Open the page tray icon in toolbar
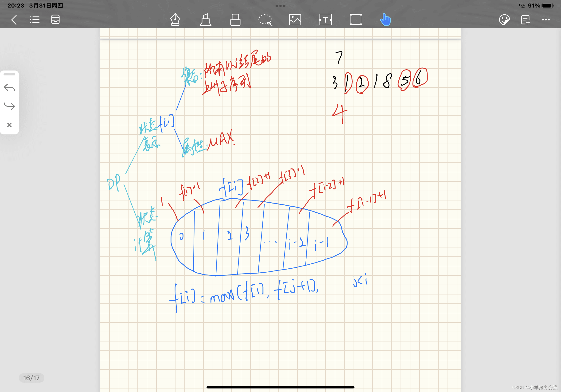This screenshot has width=561, height=392. click(55, 20)
